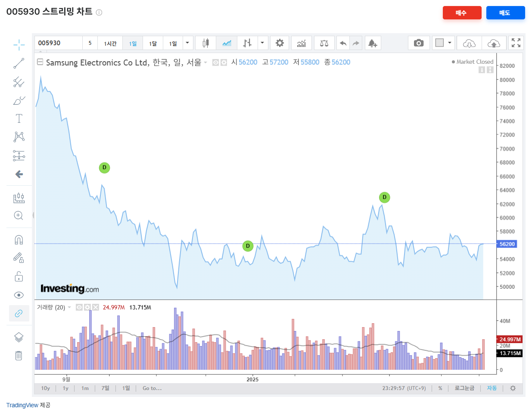Open bottom bar chart settings gear

coord(513,388)
